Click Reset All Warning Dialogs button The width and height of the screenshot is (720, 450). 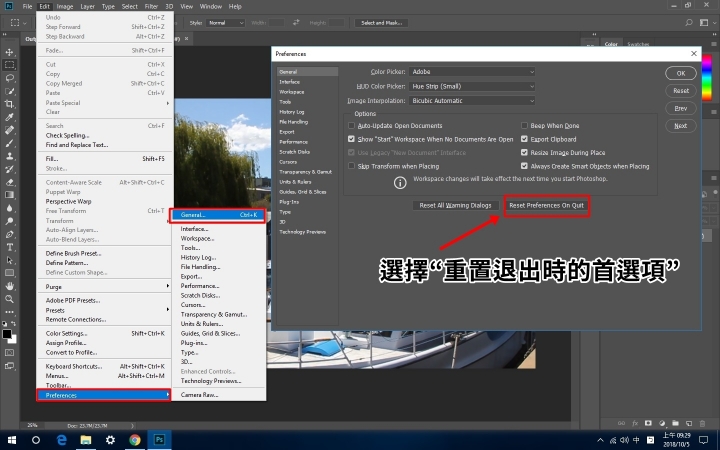(x=455, y=206)
